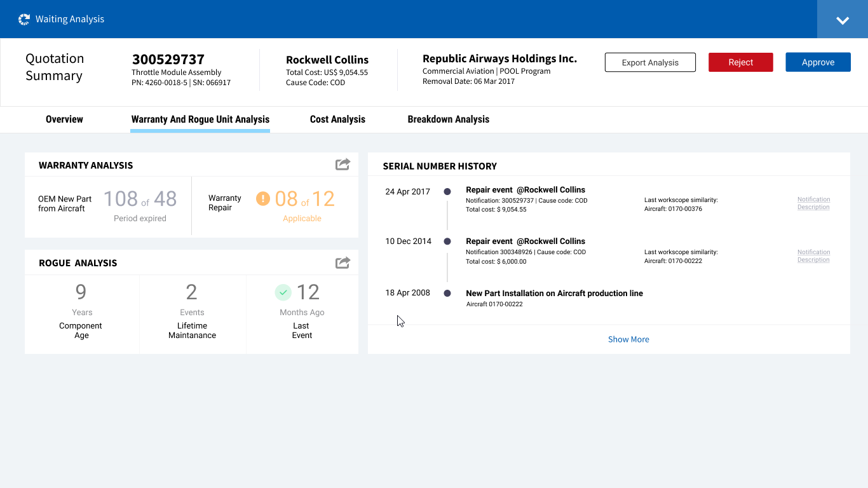Click Notification 300348926 event details
The height and width of the screenshot is (488, 868).
pos(526,252)
